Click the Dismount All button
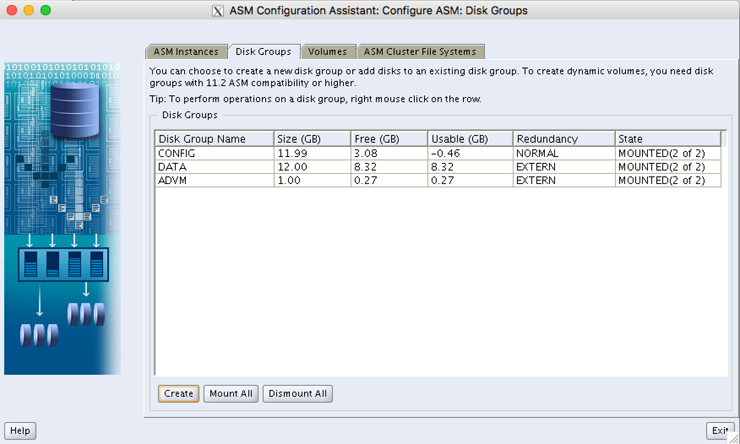The height and width of the screenshot is (444, 740). tap(297, 394)
